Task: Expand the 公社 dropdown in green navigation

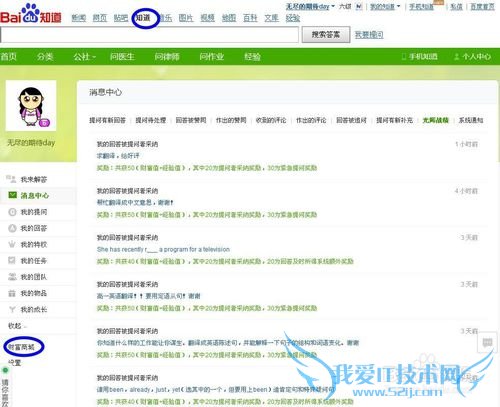Action: tap(85, 57)
